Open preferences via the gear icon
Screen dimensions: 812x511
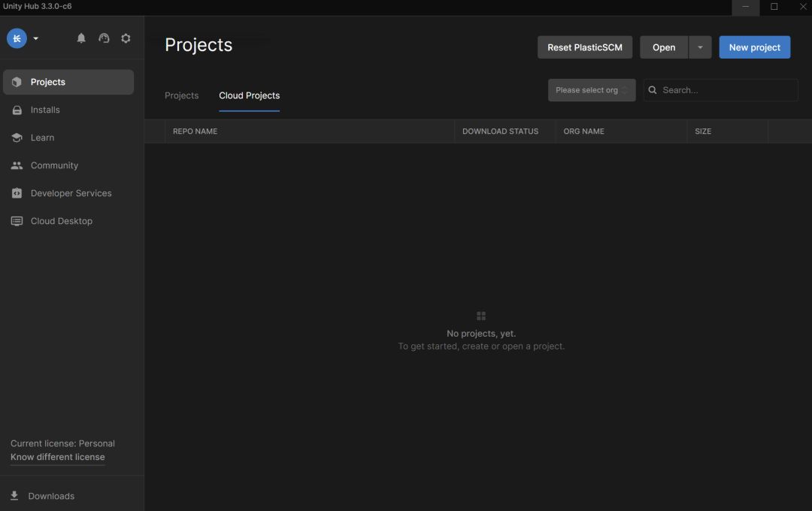coord(126,38)
